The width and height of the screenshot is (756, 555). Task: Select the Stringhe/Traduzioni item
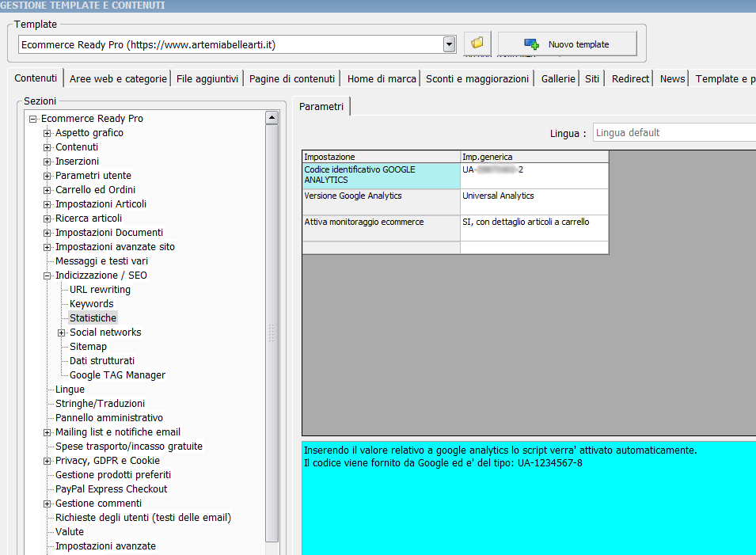101,403
